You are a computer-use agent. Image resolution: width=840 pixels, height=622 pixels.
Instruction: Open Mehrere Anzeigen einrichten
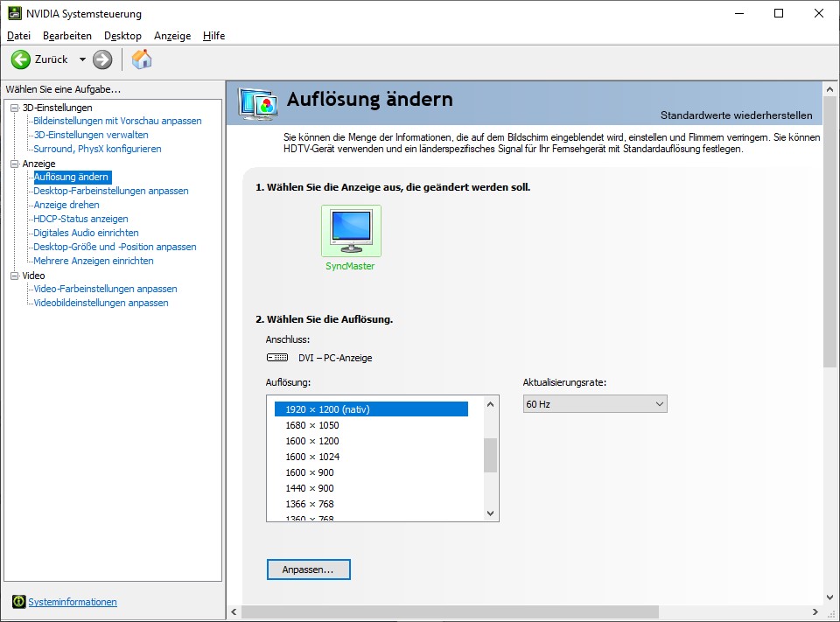coord(94,261)
